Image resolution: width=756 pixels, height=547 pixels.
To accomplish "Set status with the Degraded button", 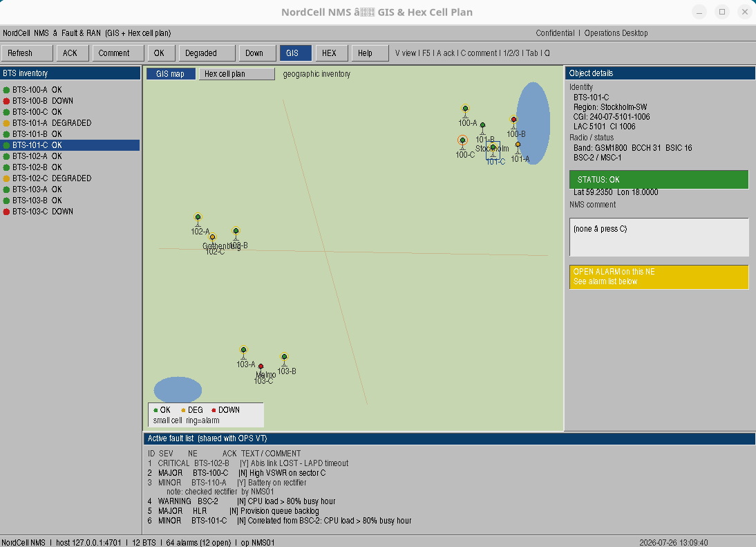I will point(207,53).
